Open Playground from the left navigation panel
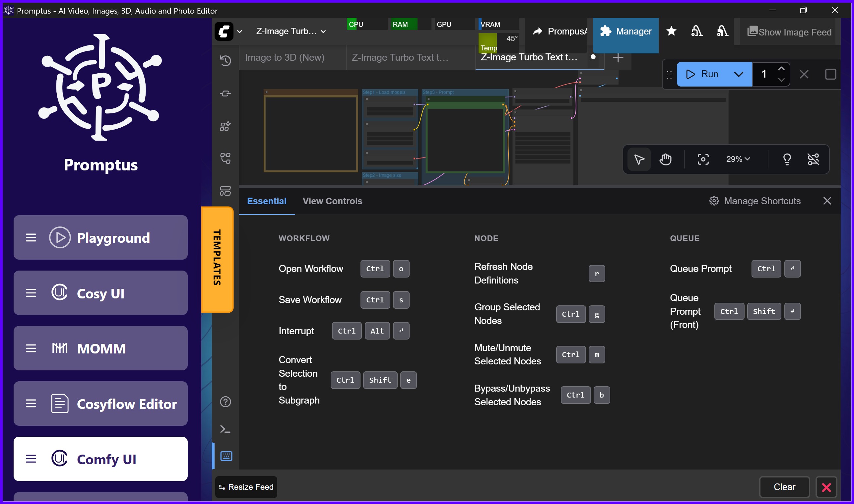The height and width of the screenshot is (504, 854). [x=100, y=237]
